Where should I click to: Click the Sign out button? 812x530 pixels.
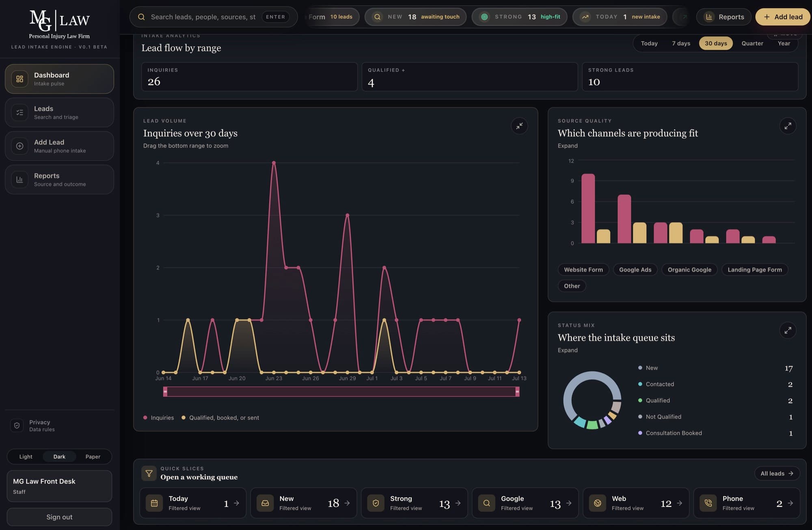point(59,517)
